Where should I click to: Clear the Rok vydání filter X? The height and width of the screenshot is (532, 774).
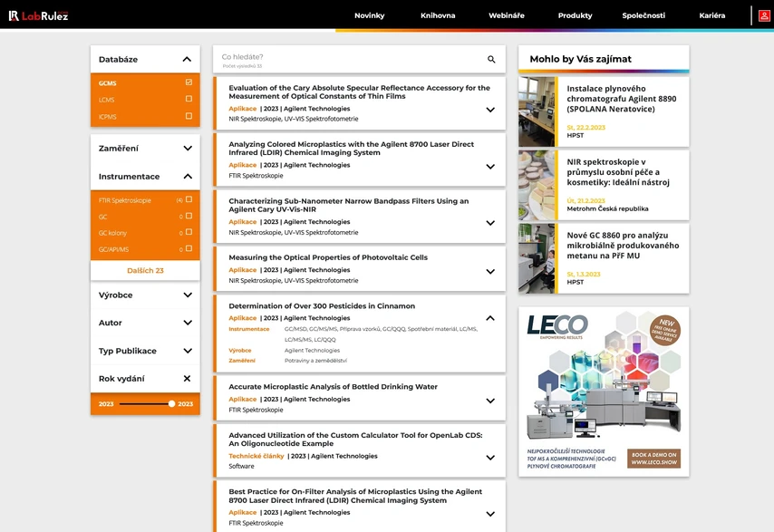187,379
